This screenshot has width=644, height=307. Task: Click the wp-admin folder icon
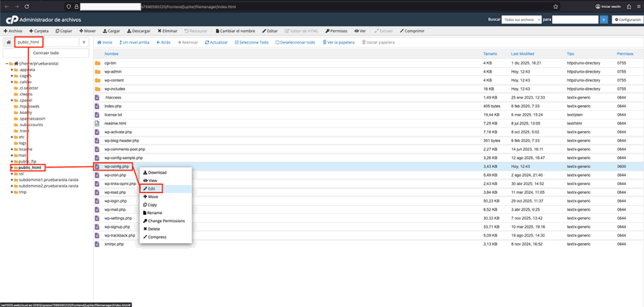97,71
